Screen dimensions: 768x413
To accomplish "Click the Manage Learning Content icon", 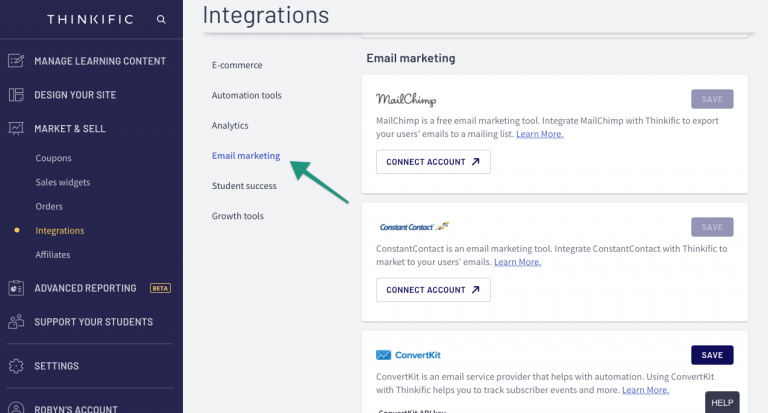I will (x=16, y=61).
